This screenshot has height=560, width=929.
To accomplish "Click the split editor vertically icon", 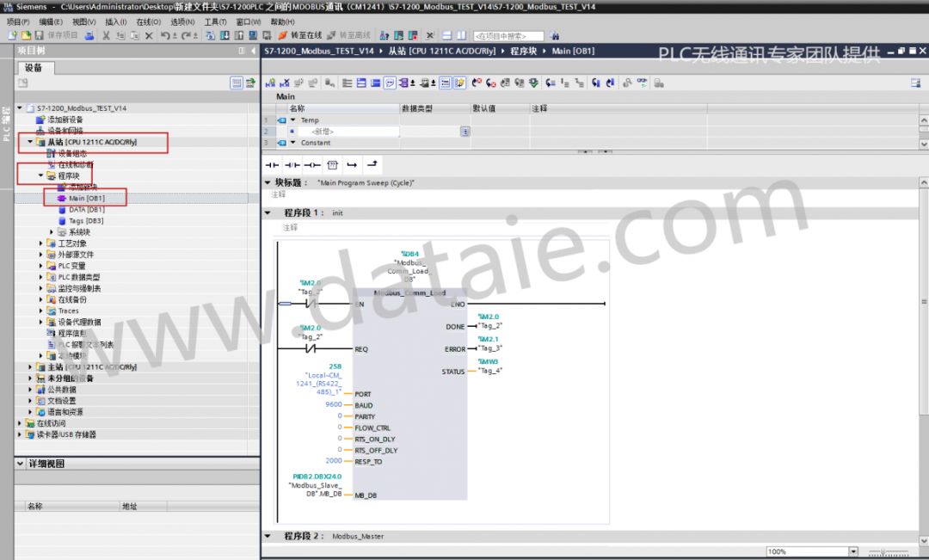I will coord(461,35).
